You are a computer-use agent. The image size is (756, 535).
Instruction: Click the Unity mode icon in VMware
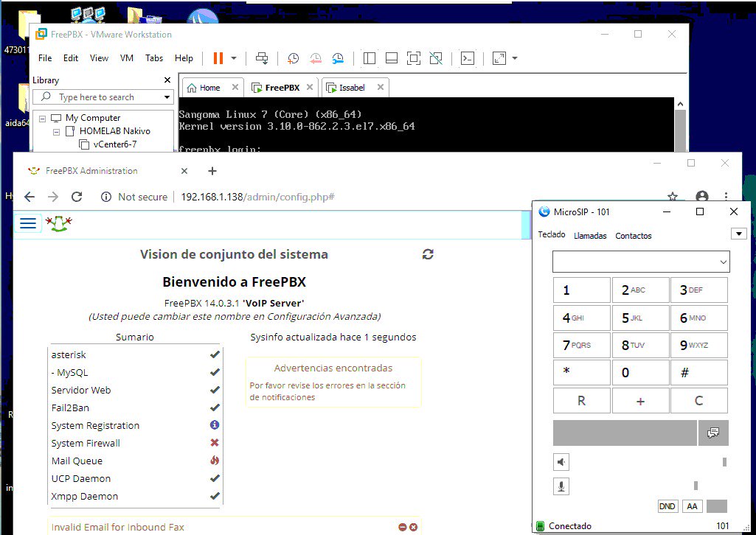point(436,58)
